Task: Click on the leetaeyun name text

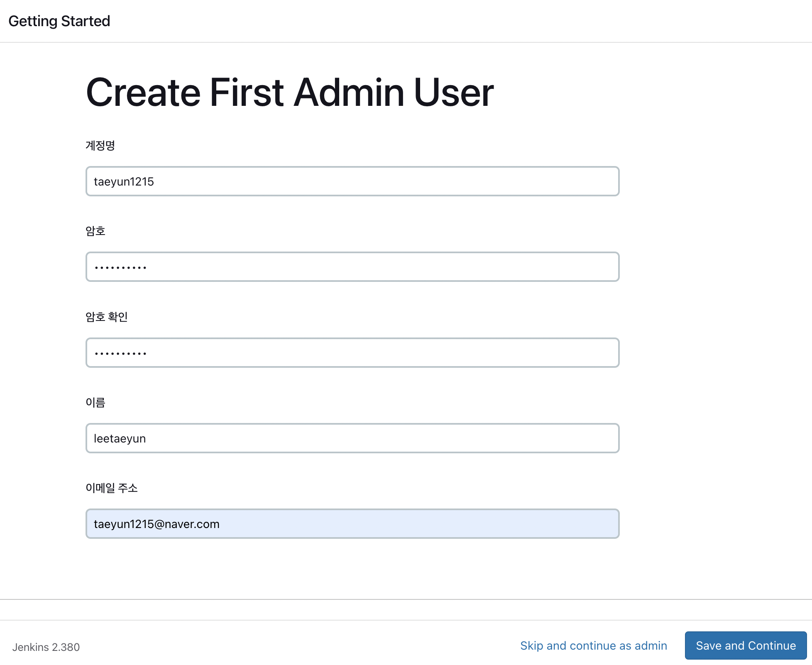Action: tap(120, 439)
